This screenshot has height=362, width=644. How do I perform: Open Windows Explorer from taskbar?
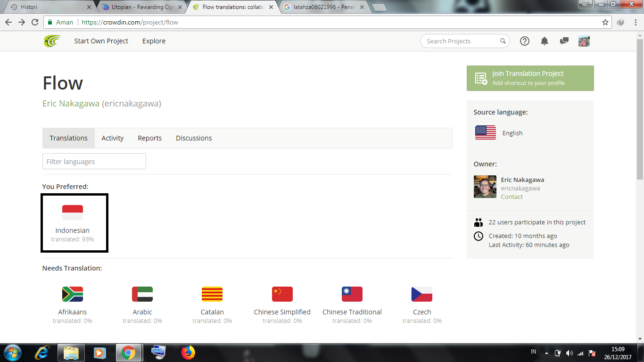[71, 353]
